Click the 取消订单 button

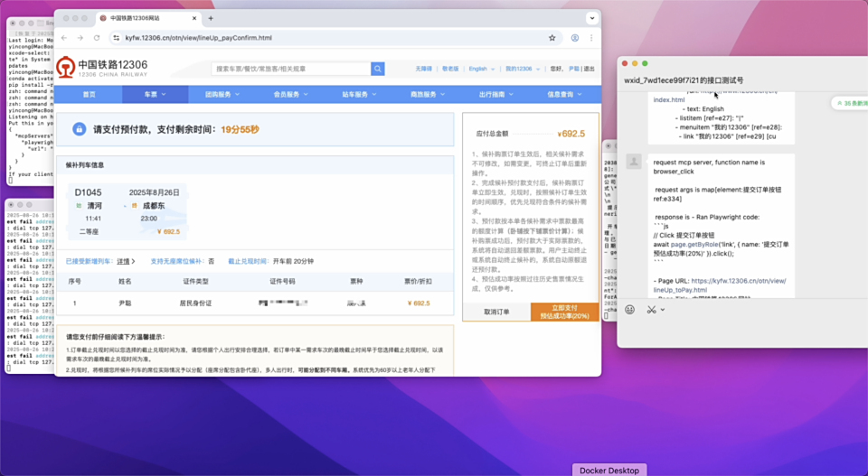(496, 312)
